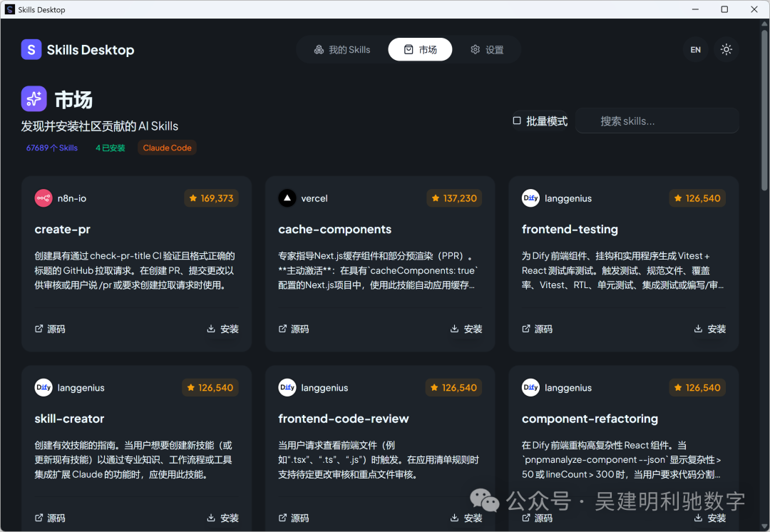Viewport: 770px width, 532px height.
Task: Click the star rating icon on cache-components
Action: pyautogui.click(x=436, y=198)
